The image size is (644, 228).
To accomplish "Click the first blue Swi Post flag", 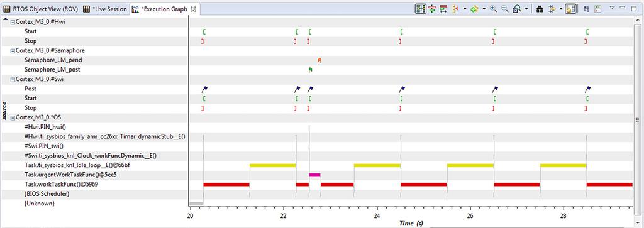I will 205,89.
